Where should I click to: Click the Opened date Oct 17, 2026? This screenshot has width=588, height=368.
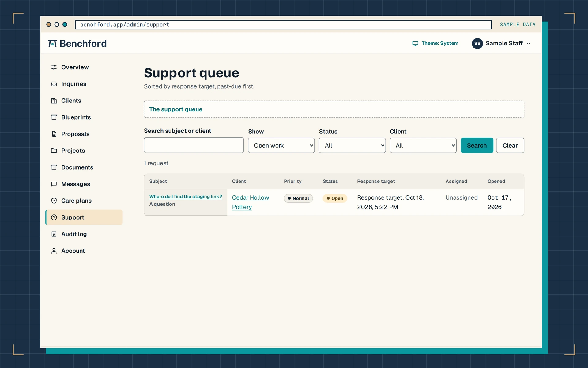pos(499,202)
